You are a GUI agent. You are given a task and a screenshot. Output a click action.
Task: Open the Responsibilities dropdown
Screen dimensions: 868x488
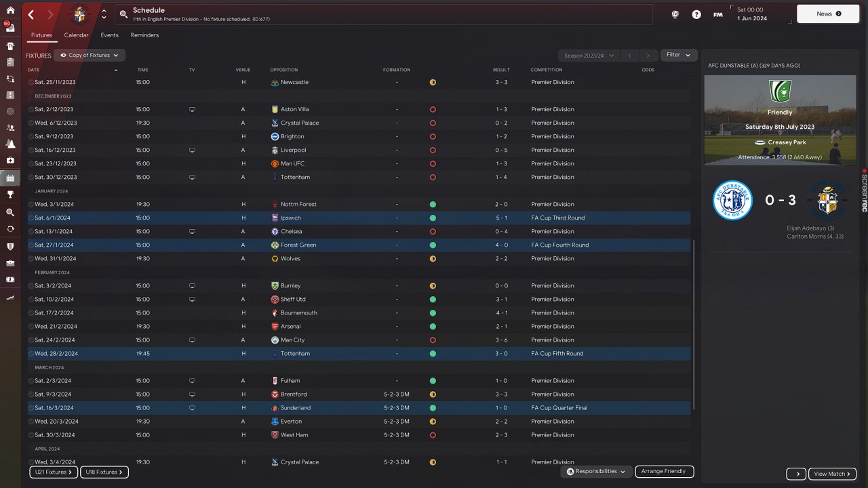click(596, 471)
